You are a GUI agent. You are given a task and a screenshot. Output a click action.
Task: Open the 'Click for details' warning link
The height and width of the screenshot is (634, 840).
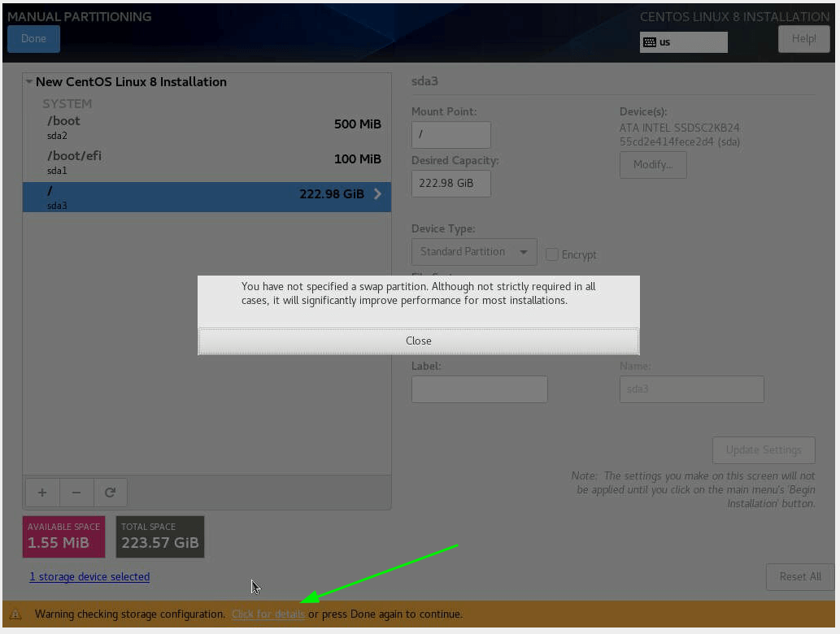point(268,614)
